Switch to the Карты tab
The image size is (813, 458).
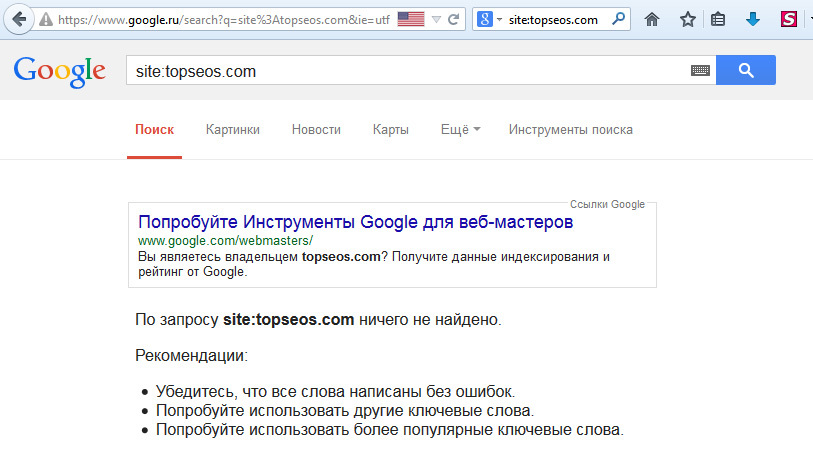pyautogui.click(x=391, y=130)
